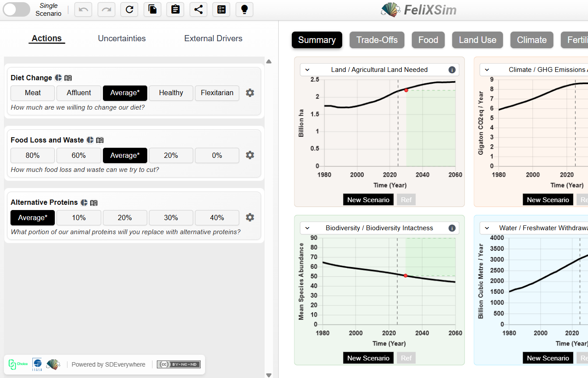Select Meat under Diet Change
Viewport: 588px width, 378px height.
33,93
